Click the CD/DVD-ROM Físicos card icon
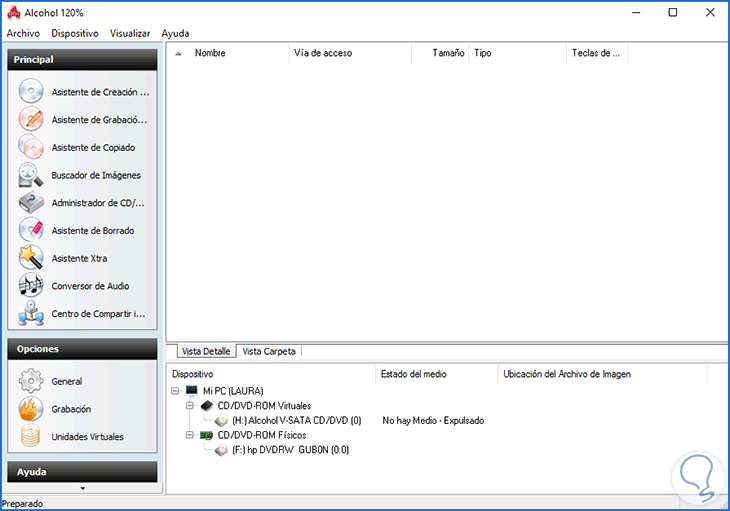The width and height of the screenshot is (730, 511). tap(206, 435)
